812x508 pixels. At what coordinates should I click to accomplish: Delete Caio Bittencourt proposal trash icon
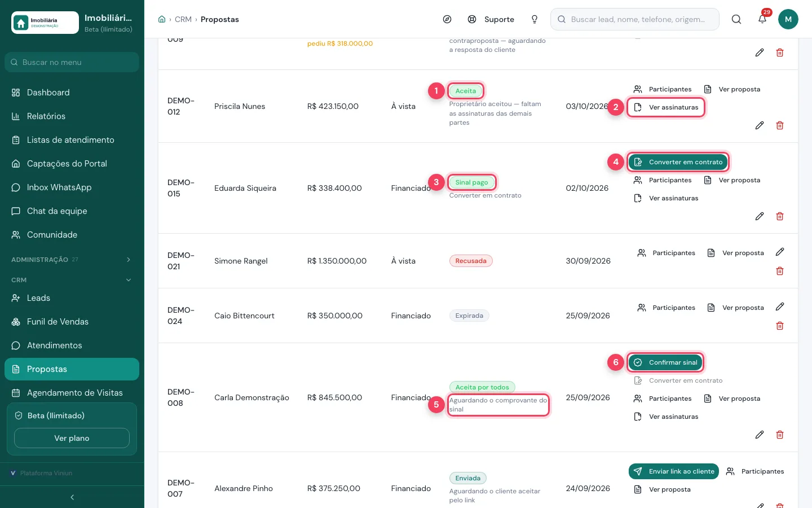click(x=780, y=326)
